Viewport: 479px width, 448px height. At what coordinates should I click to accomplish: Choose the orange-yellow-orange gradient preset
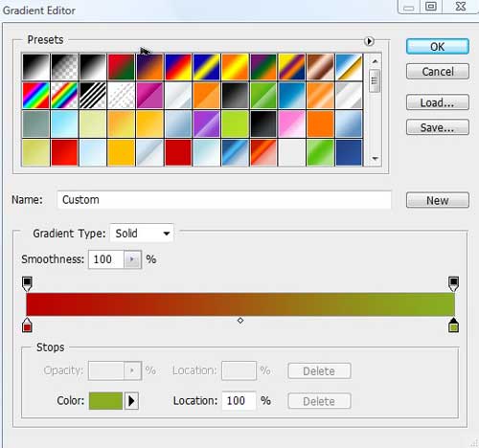tap(235, 67)
